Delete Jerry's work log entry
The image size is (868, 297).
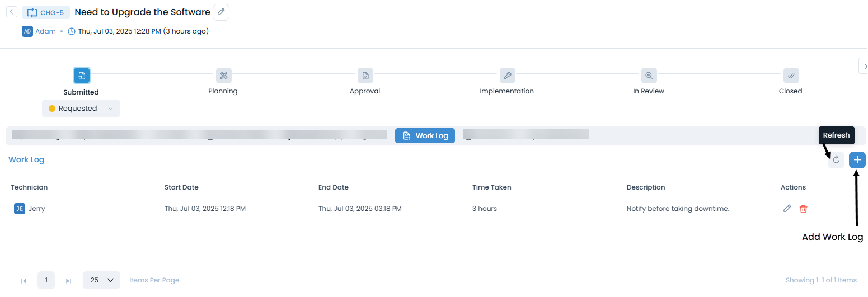804,209
